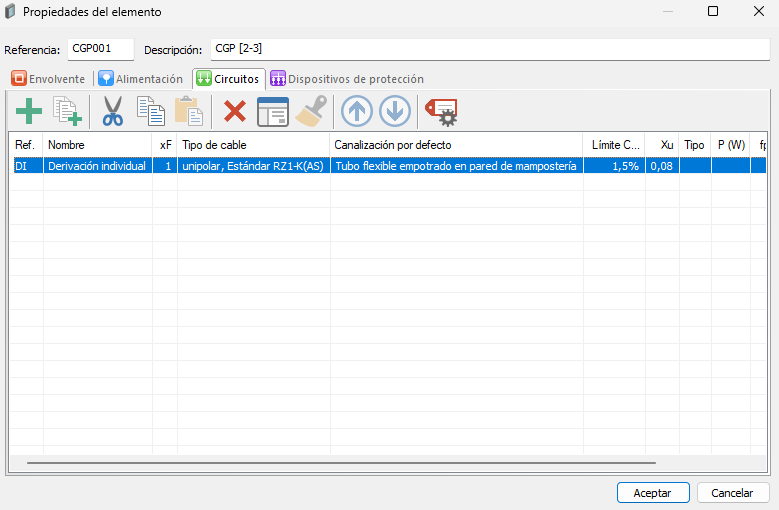Viewport: 779px width, 510px height.
Task: Select the Tipo de cable cell of row DI
Action: [253, 166]
